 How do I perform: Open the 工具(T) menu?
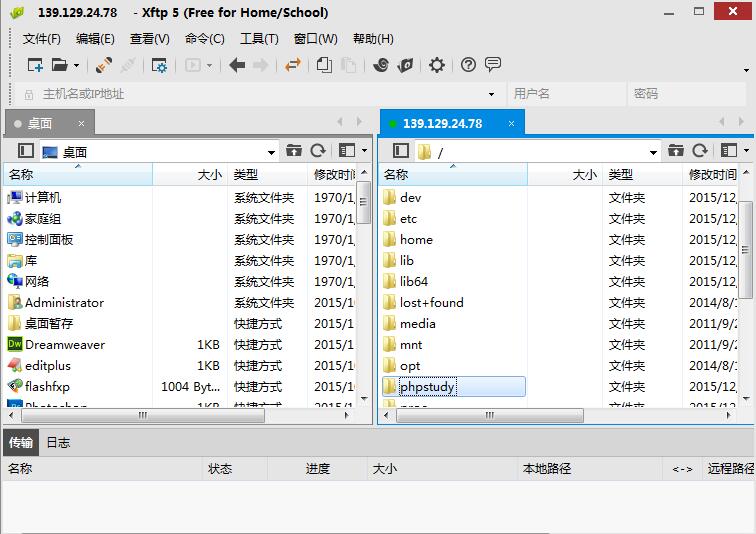point(259,39)
